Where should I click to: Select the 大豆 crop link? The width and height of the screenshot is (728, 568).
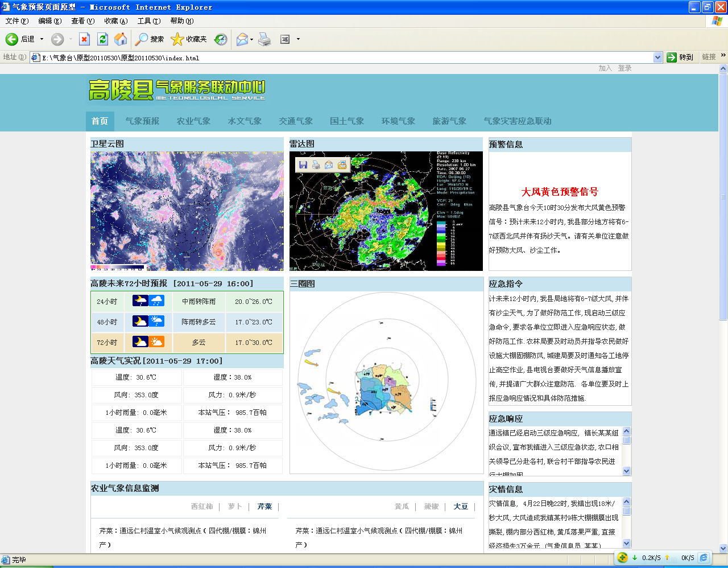(460, 507)
